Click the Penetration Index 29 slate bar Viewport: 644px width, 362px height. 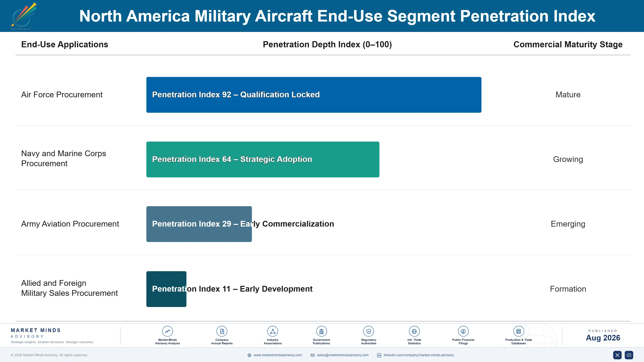[x=199, y=224]
